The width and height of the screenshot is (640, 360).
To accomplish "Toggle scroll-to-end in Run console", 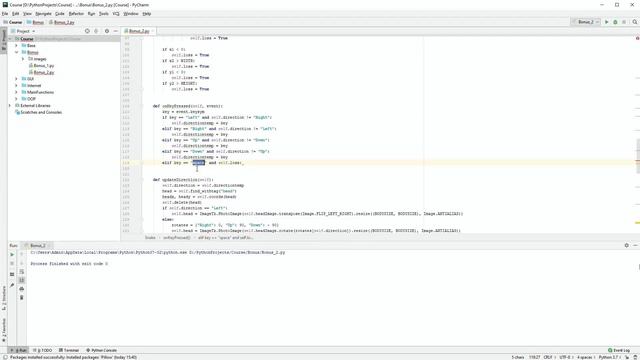I will point(22,280).
